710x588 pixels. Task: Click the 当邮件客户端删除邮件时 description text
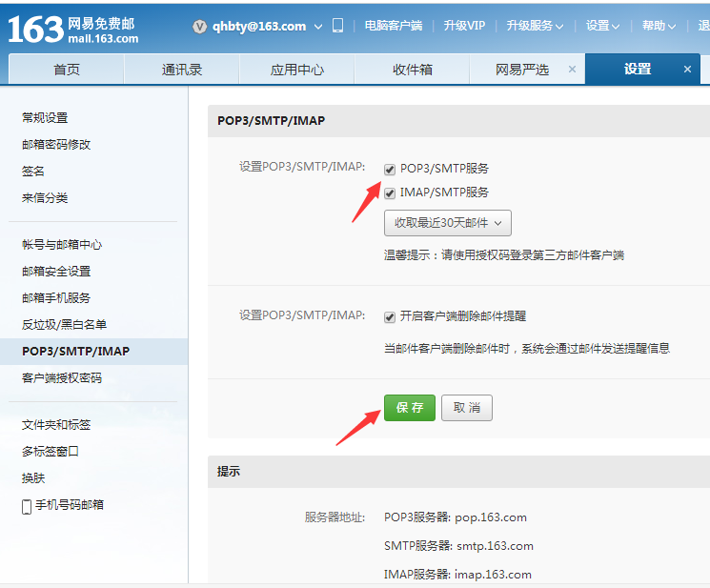pyautogui.click(x=527, y=349)
